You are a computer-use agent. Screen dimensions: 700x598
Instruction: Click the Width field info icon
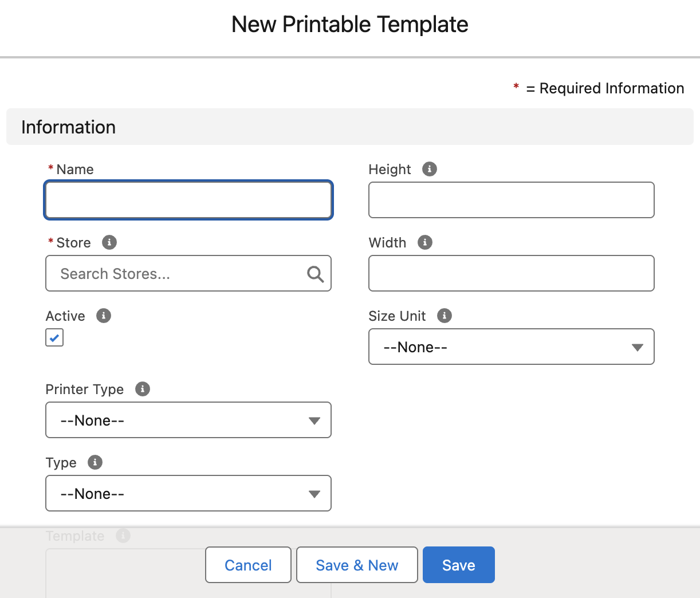(424, 242)
